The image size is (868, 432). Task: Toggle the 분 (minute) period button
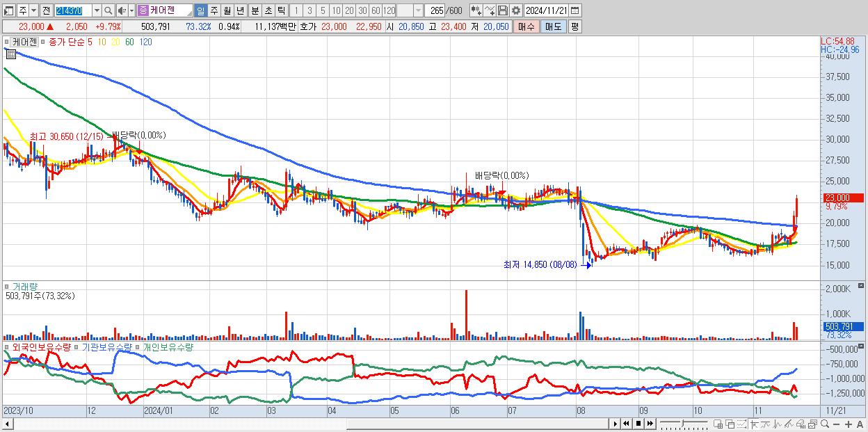(255, 10)
